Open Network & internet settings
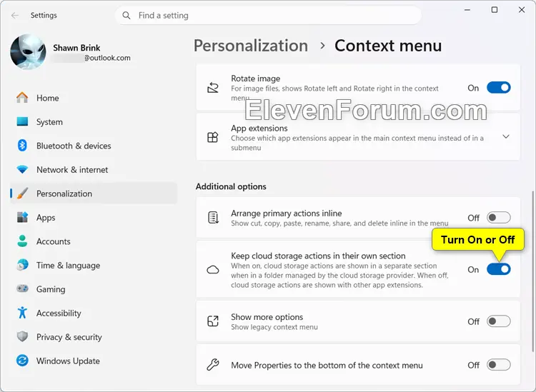The height and width of the screenshot is (392, 536). (x=94, y=170)
